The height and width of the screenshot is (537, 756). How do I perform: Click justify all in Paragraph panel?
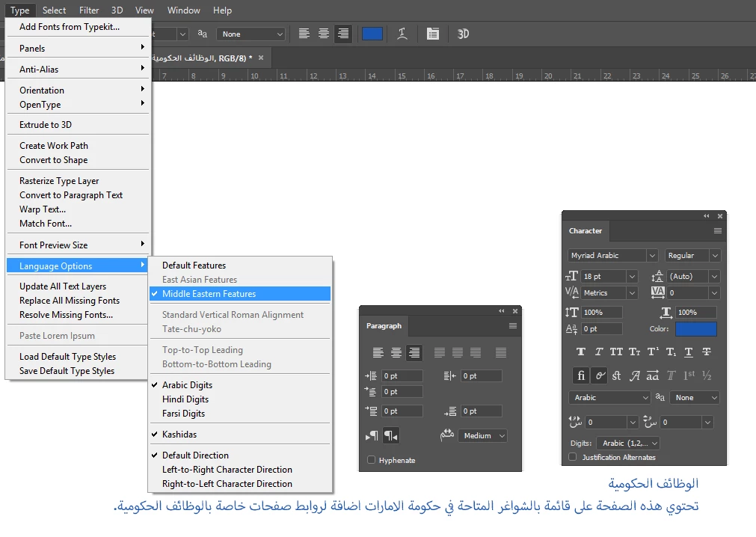[x=501, y=353]
